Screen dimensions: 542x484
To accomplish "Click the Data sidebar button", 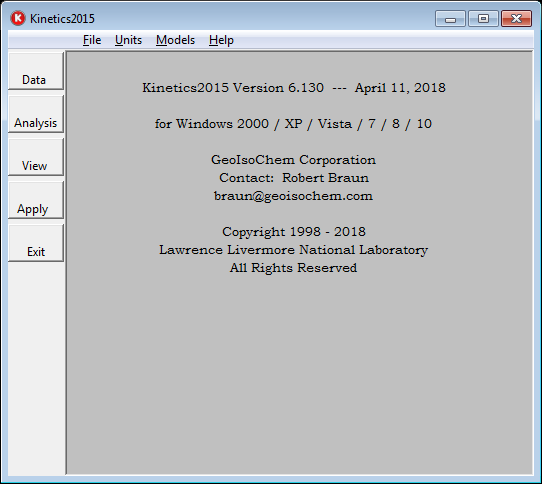I will pyautogui.click(x=36, y=71).
